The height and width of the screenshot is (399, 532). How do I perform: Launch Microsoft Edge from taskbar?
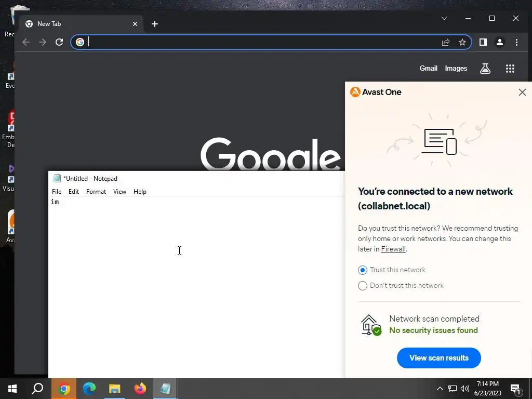(89, 389)
